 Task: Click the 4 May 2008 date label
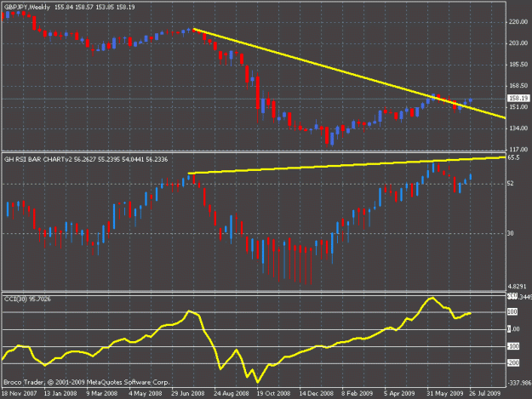[x=145, y=393]
